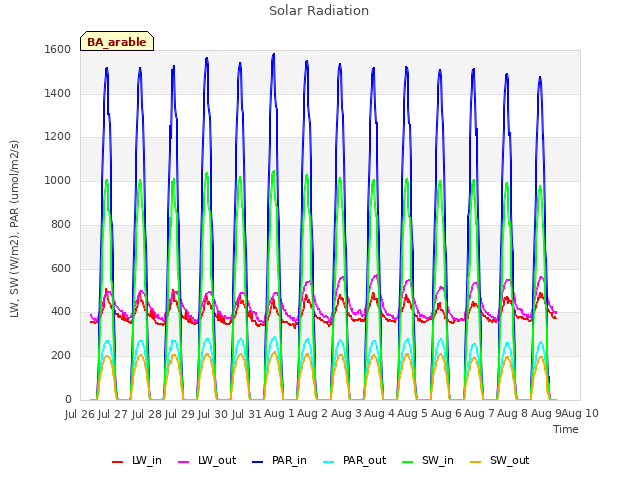The image size is (640, 480).
Task: Click the Aug 8 x-axis date label
Action: pos(513,413)
